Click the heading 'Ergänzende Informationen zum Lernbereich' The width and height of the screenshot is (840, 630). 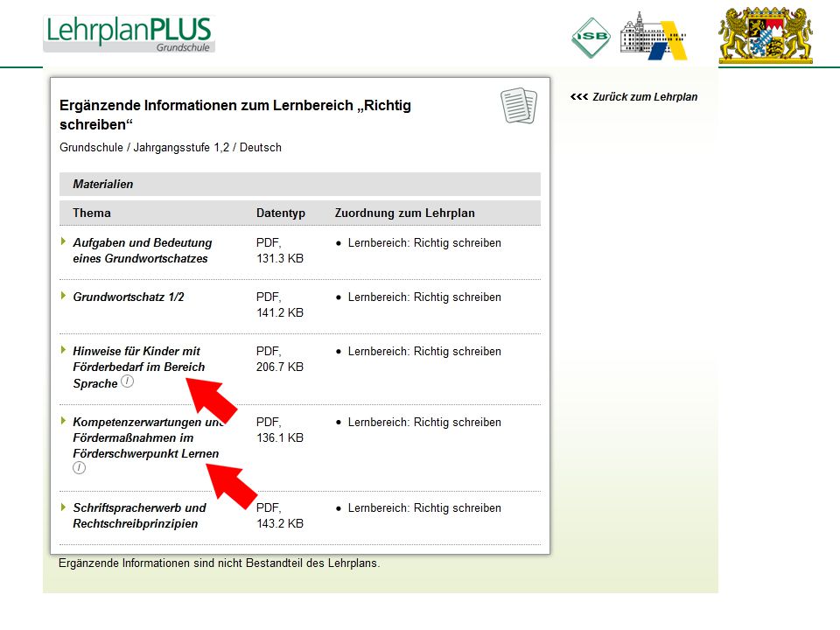(235, 115)
